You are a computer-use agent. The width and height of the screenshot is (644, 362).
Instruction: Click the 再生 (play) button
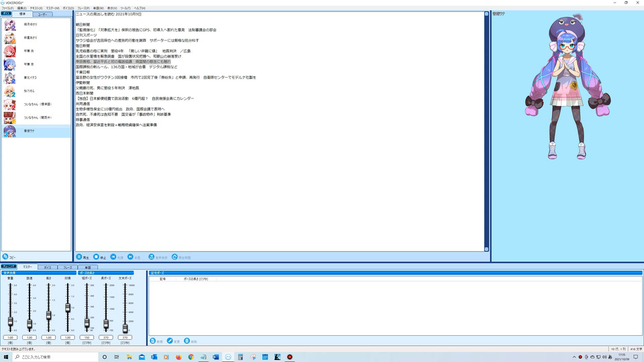pos(83,257)
